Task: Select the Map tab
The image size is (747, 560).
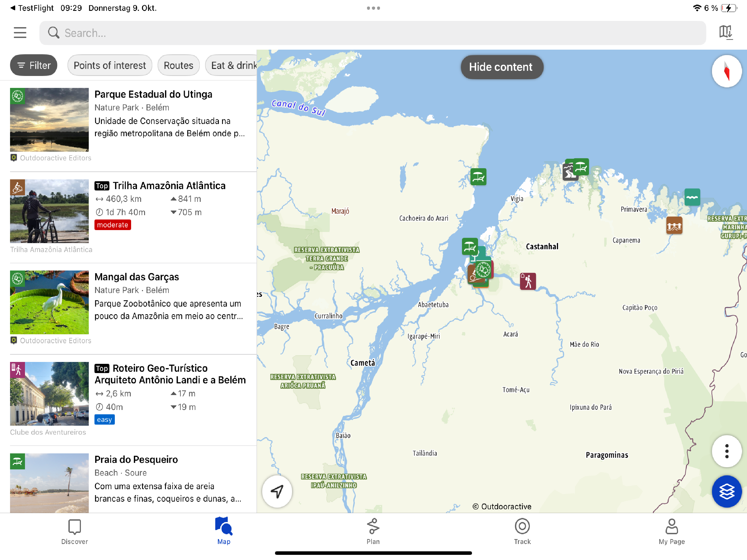Action: pos(224,532)
